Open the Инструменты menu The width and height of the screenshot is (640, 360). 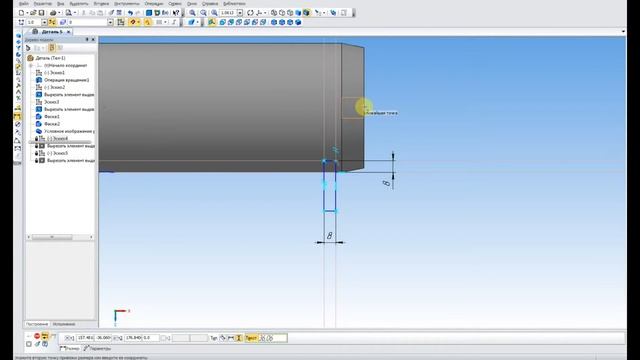(x=127, y=3)
